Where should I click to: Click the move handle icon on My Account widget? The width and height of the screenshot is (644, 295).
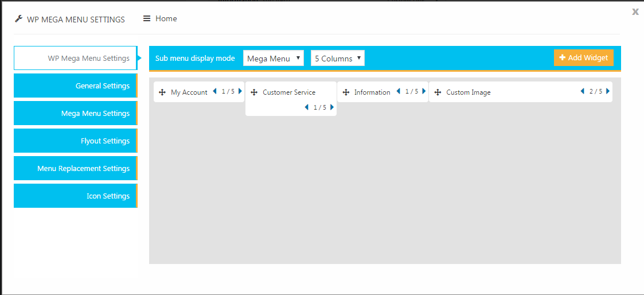(x=162, y=92)
